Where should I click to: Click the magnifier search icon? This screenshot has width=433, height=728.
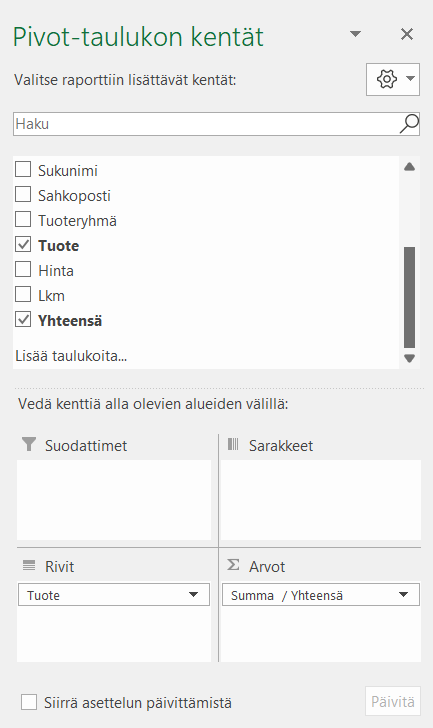[409, 124]
